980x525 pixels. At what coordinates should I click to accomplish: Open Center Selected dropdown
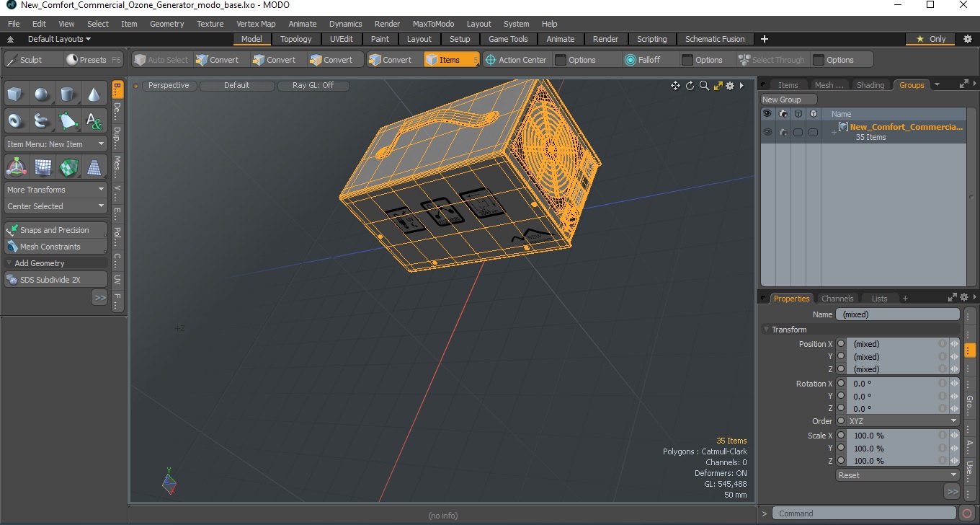click(56, 206)
